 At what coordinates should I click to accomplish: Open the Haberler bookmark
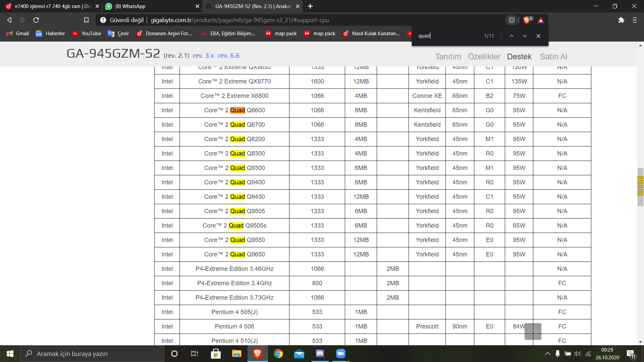pos(51,34)
